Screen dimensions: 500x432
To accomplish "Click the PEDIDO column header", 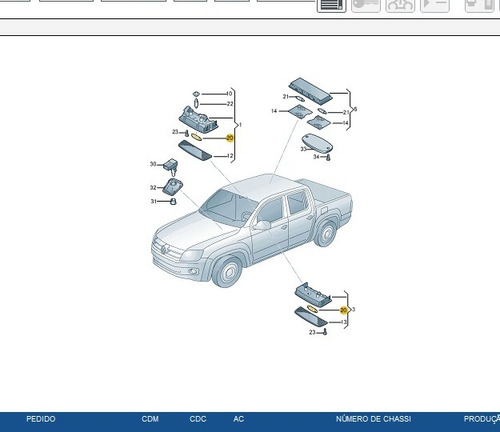I will click(41, 419).
